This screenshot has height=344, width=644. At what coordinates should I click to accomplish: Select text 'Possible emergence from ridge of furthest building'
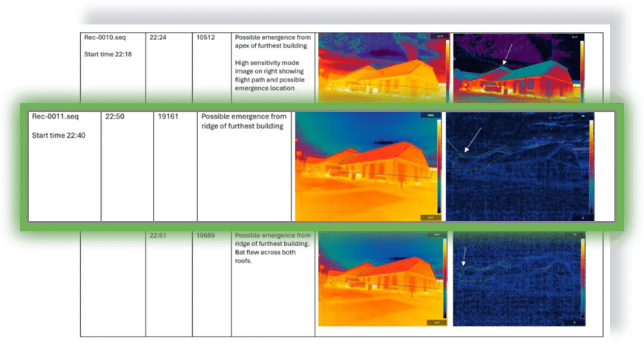243,121
